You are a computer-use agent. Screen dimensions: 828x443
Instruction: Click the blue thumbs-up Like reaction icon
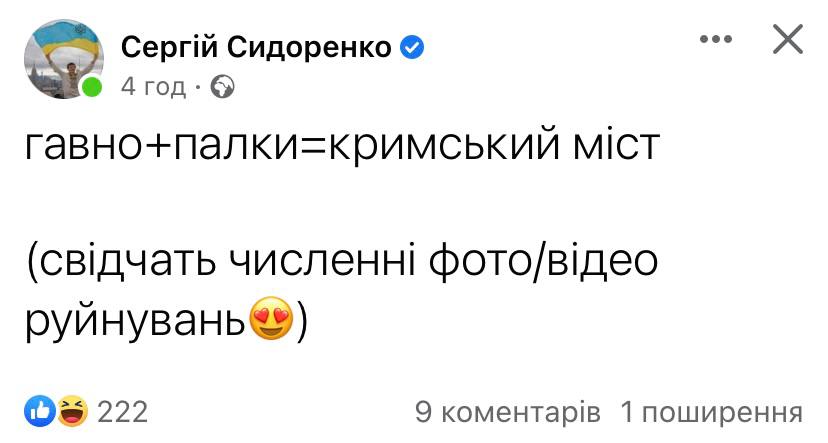tap(41, 410)
